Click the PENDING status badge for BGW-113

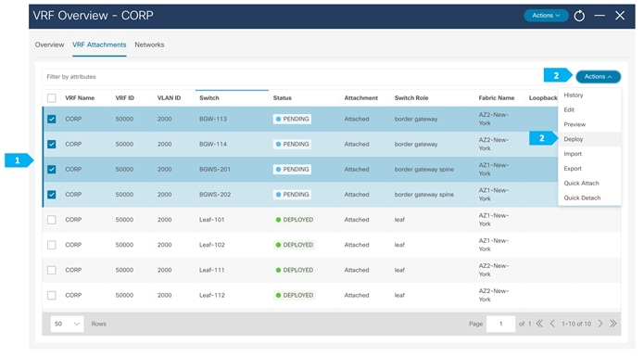pos(292,119)
